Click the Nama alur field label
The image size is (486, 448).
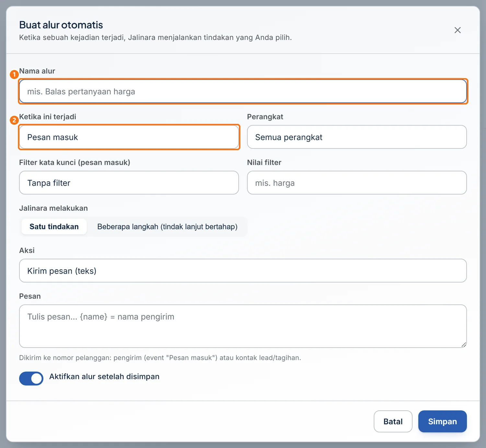37,71
